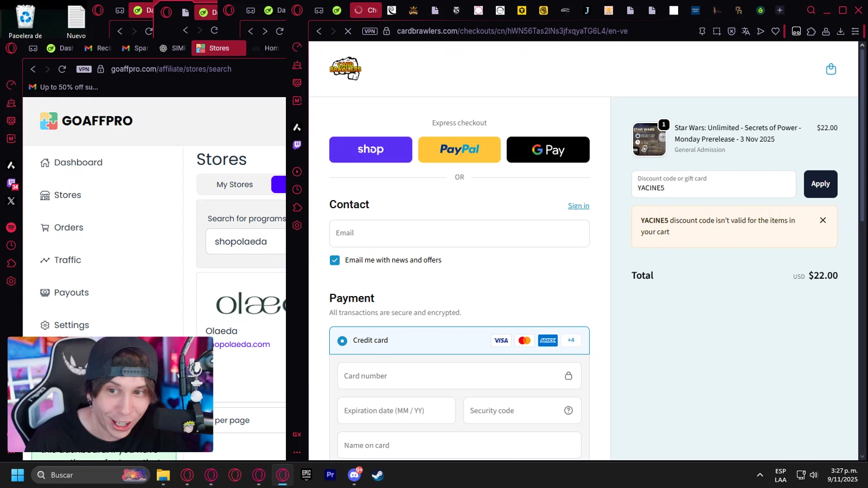Click the Expiration date field
The height and width of the screenshot is (488, 868).
396,411
